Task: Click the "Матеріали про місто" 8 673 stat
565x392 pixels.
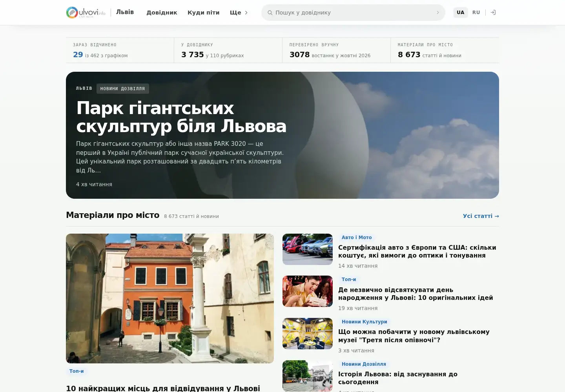Action: coord(445,50)
